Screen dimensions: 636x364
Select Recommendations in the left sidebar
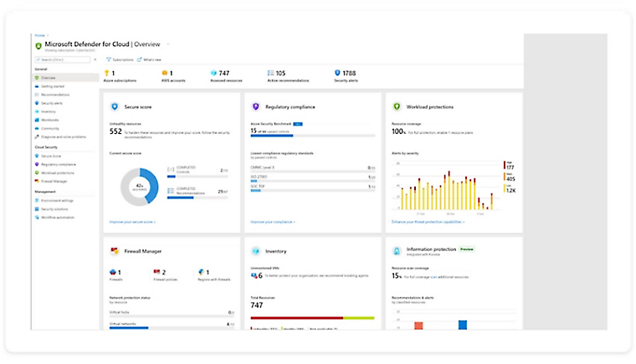click(55, 95)
